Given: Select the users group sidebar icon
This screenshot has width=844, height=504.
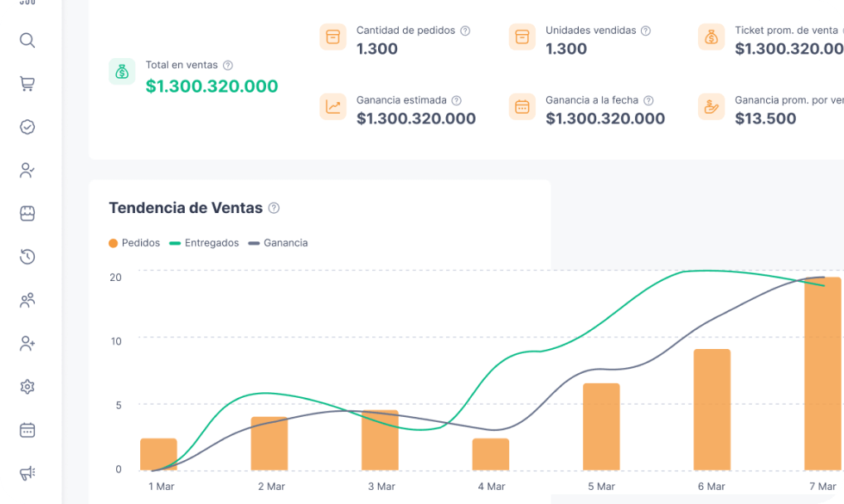Looking at the screenshot, I should point(27,300).
